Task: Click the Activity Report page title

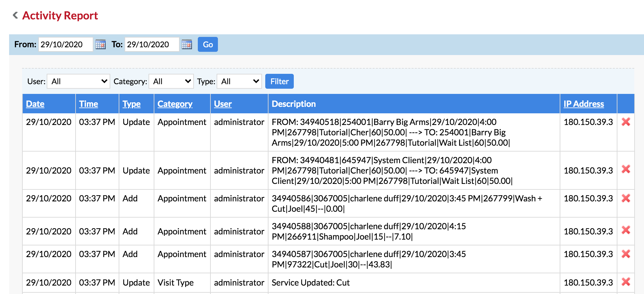Action: (60, 16)
